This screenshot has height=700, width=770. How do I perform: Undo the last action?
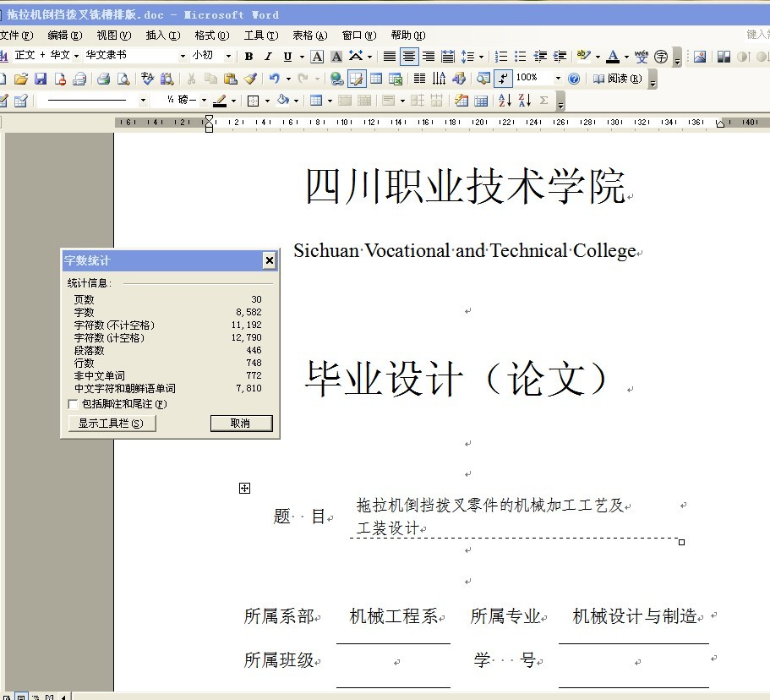pyautogui.click(x=275, y=79)
